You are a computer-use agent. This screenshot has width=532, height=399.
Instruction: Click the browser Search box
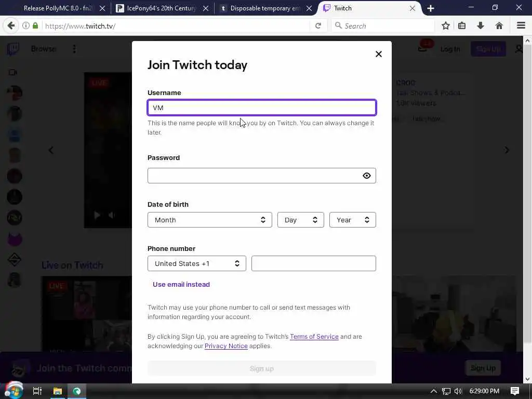coord(383,26)
